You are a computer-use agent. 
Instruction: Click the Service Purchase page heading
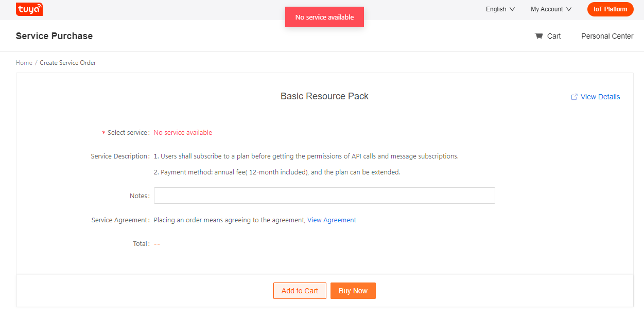(x=54, y=36)
